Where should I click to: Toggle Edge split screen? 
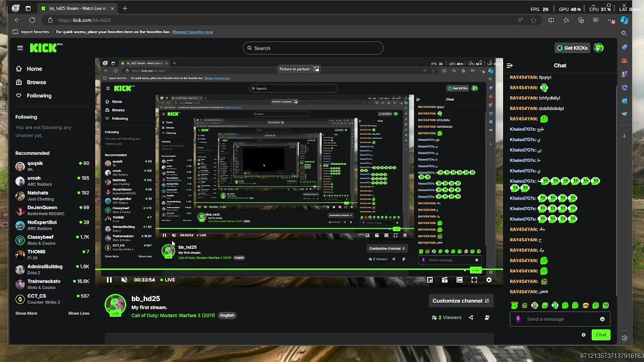(551, 20)
